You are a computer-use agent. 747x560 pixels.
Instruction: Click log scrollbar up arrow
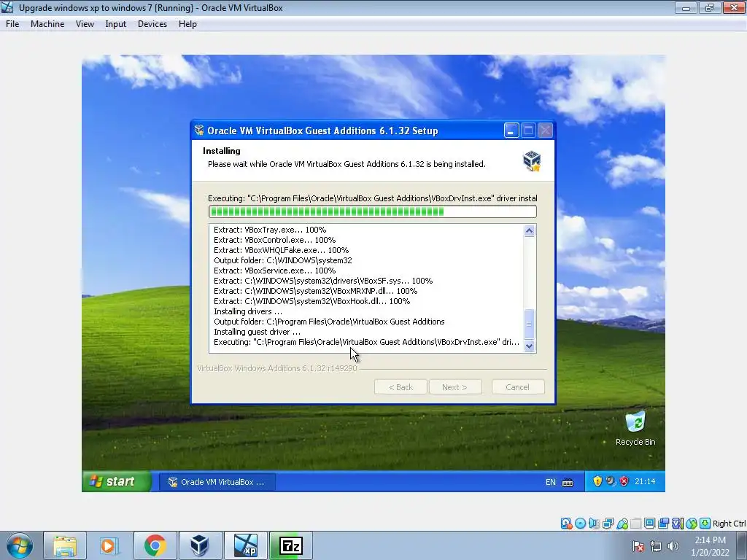tap(530, 231)
